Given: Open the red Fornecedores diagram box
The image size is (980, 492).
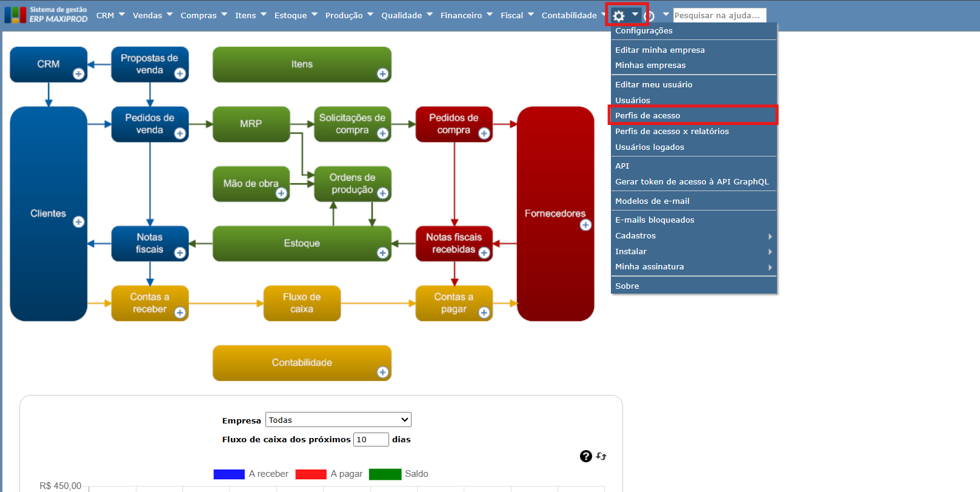Looking at the screenshot, I should [555, 214].
